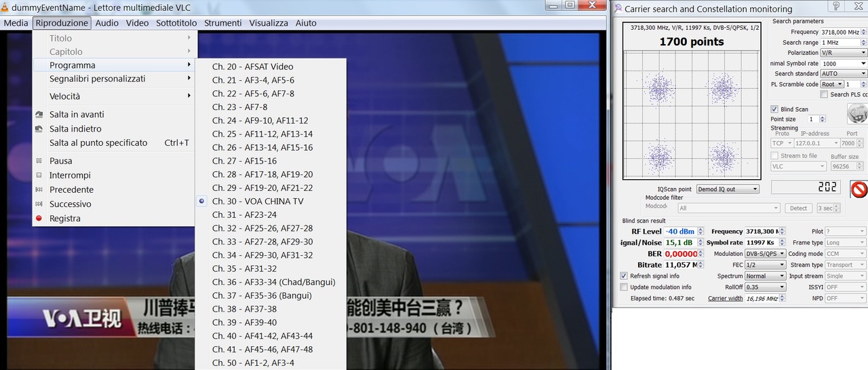The image size is (868, 370).
Task: Open the minimal Symbol rate dropdown
Action: coord(843,63)
